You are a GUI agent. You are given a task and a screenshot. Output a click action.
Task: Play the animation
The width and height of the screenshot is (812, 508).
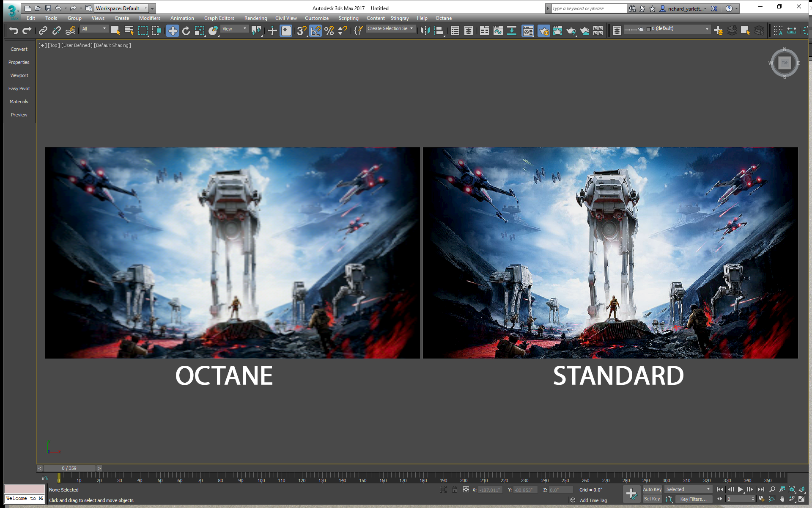tap(740, 489)
